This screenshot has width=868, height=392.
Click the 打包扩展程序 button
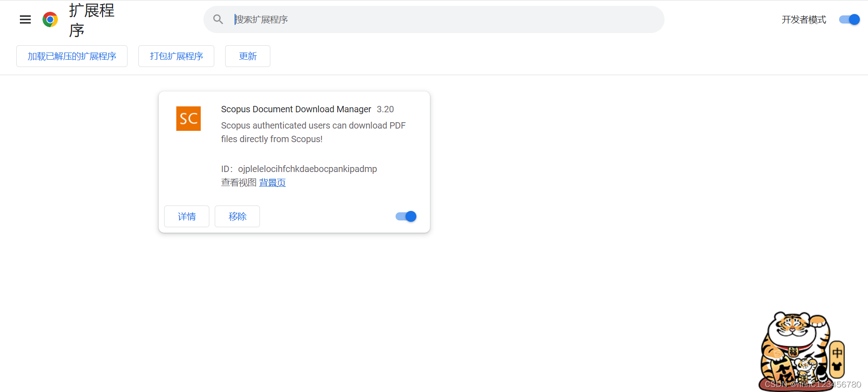(176, 56)
